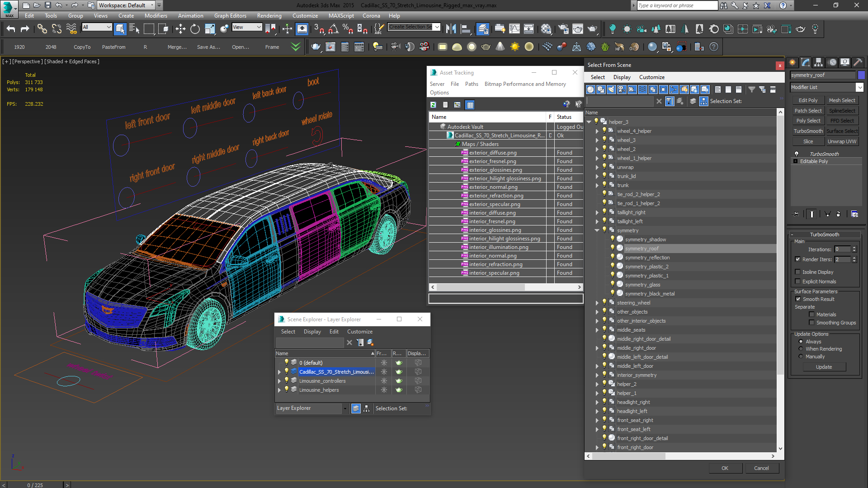Image resolution: width=868 pixels, height=488 pixels.
Task: Click the Save As... toolbar button
Action: [x=208, y=47]
